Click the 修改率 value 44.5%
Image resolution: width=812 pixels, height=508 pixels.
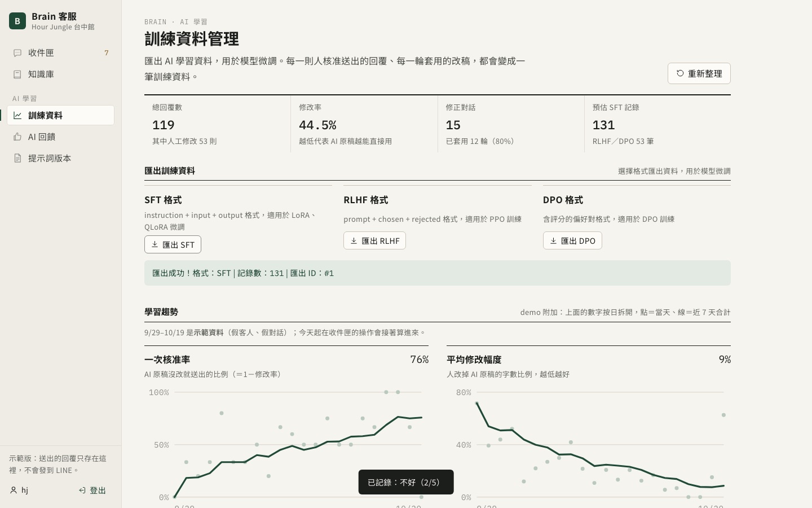[x=317, y=125]
